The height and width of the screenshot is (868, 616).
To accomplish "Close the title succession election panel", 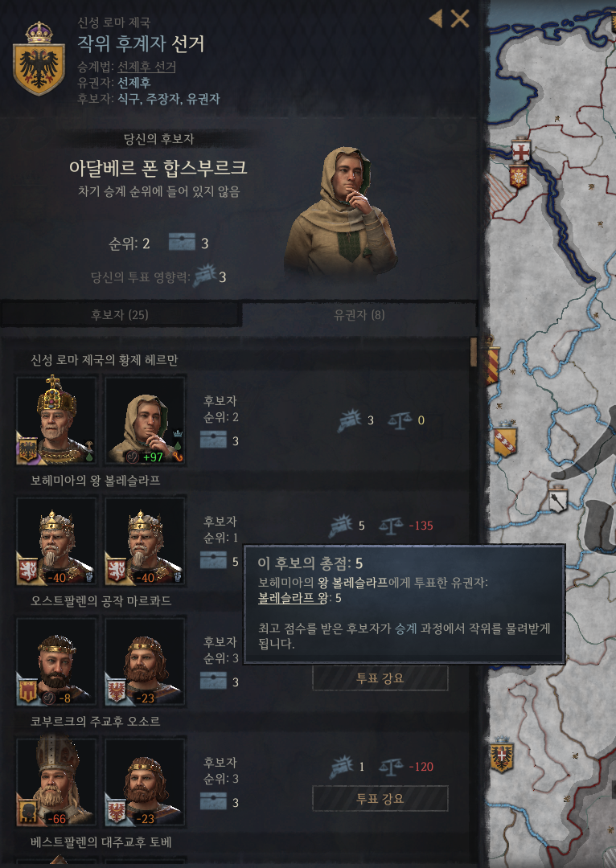I will pos(460,18).
